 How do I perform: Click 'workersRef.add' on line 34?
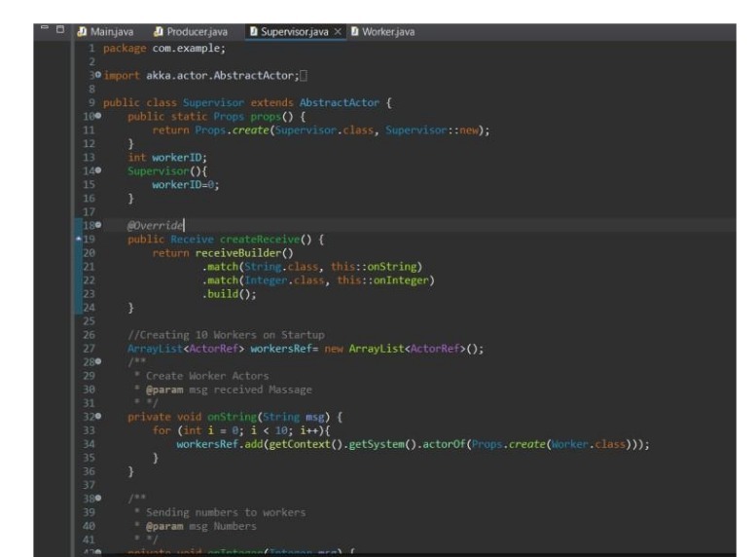[x=219, y=444]
